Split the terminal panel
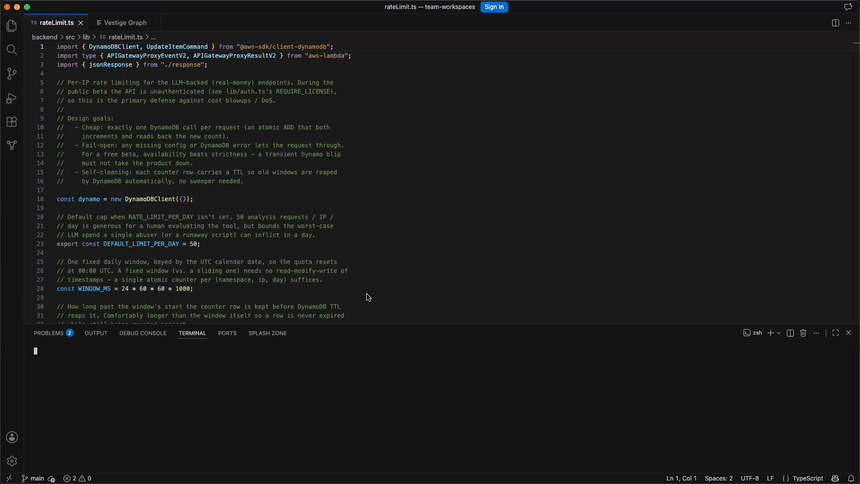Screen dimensions: 860x484 point(790,333)
